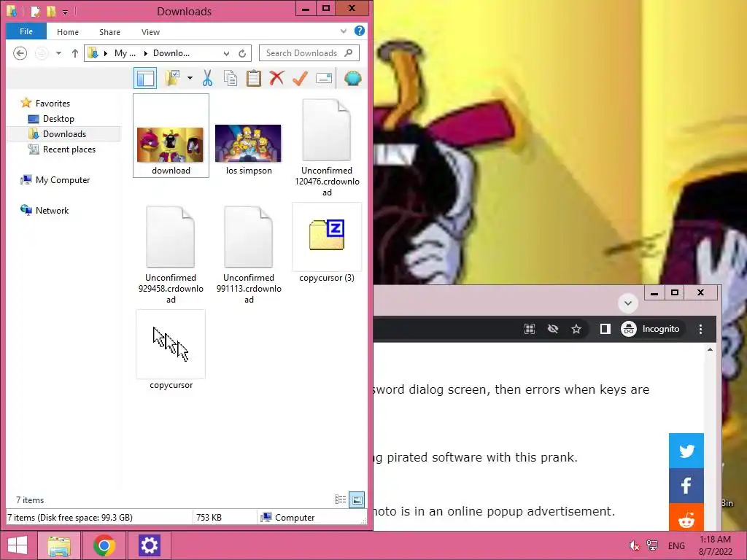
Task: Open Explorer help question mark icon
Action: tap(360, 31)
